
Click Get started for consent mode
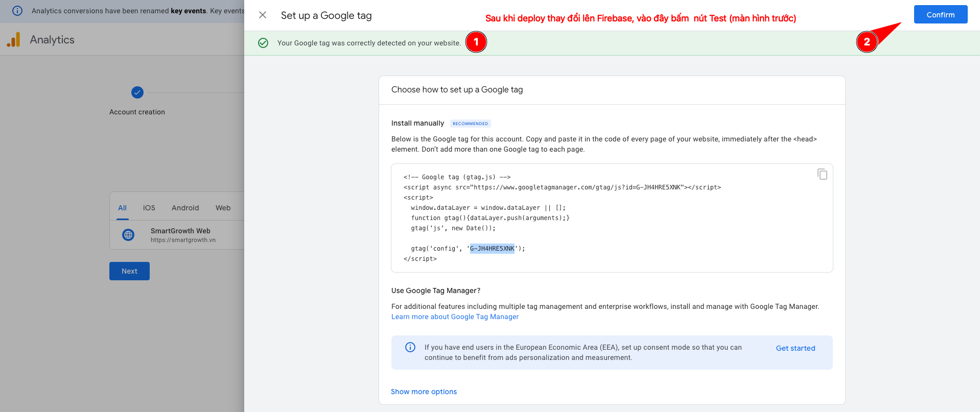[795, 348]
